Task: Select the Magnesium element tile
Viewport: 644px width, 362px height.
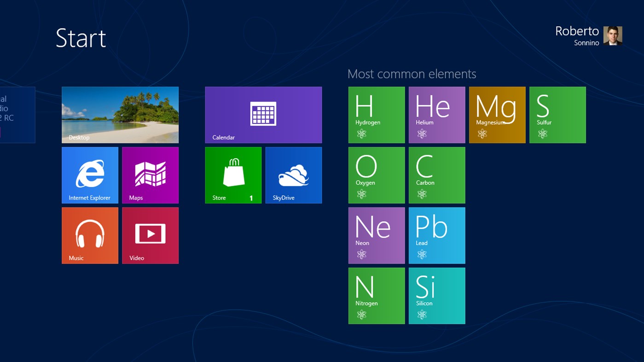Action: coord(497,115)
